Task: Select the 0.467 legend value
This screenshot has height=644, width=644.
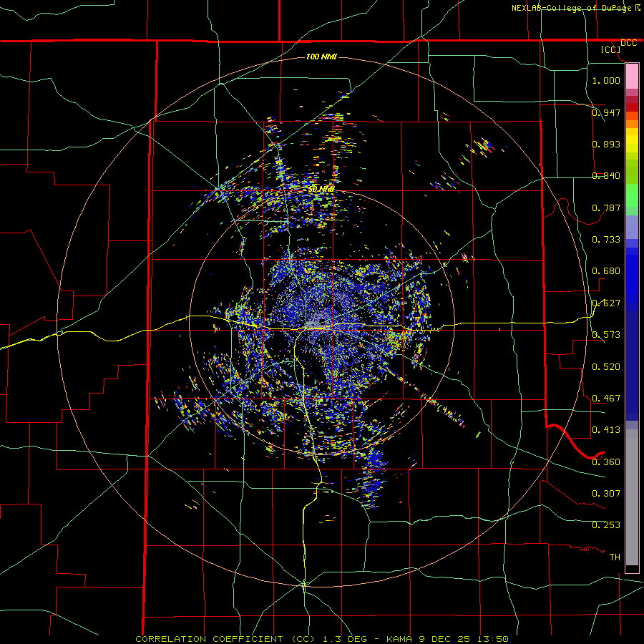Action: point(606,399)
